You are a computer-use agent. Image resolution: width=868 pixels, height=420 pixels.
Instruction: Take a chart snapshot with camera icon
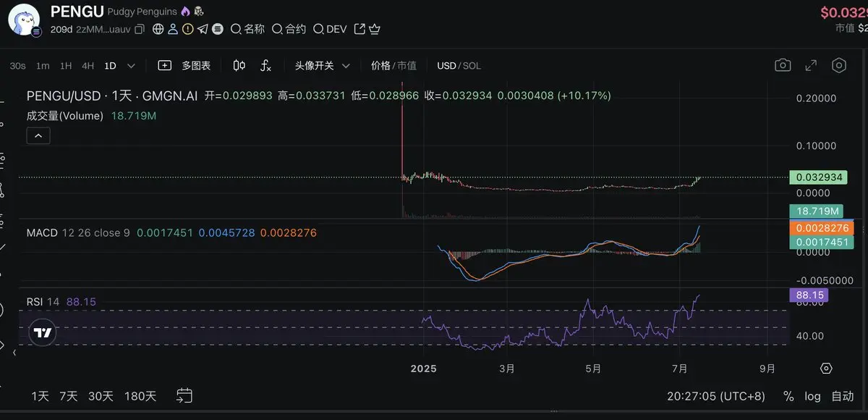783,66
